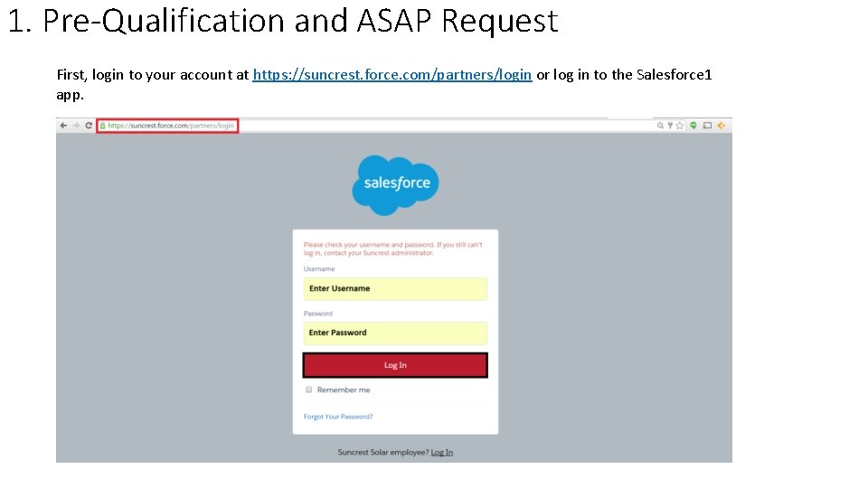Image resolution: width=868 pixels, height=488 pixels.
Task: Open the suncrest.force.com/partners/login hyperlink in text
Action: pos(392,75)
